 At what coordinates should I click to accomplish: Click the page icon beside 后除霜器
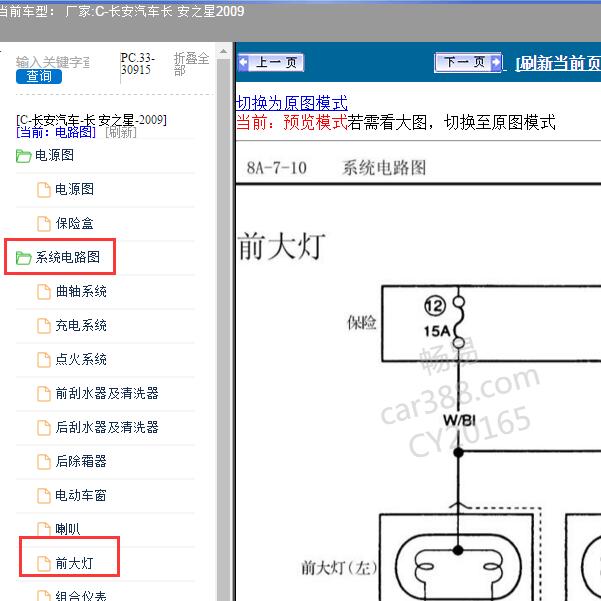point(44,462)
